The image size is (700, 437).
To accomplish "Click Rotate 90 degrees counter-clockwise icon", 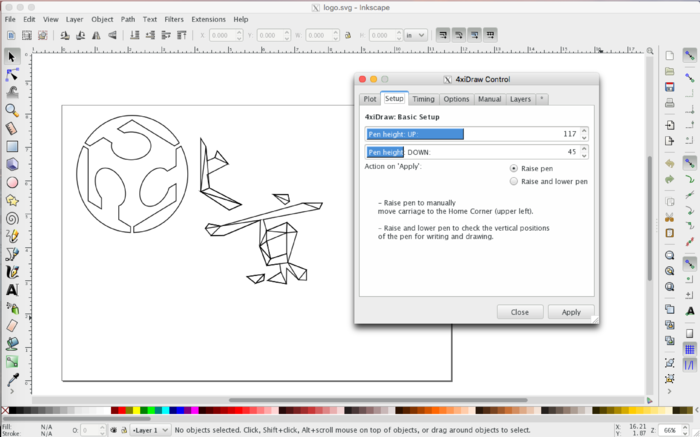I will (x=65, y=35).
